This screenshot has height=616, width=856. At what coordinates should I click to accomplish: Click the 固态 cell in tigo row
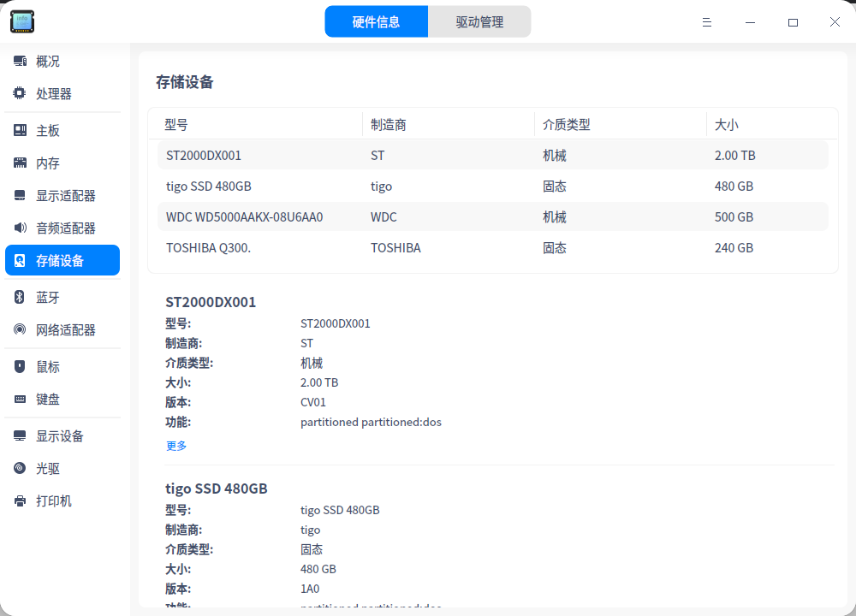pos(554,187)
